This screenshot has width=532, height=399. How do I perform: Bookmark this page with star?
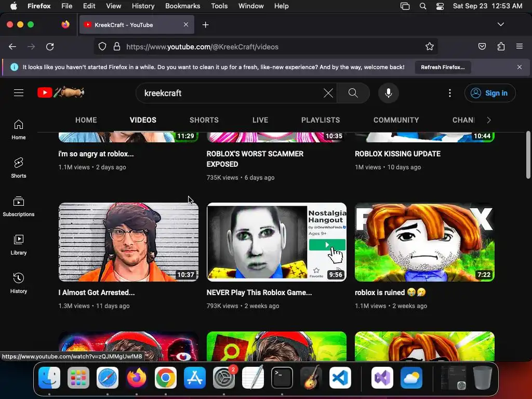point(430,47)
